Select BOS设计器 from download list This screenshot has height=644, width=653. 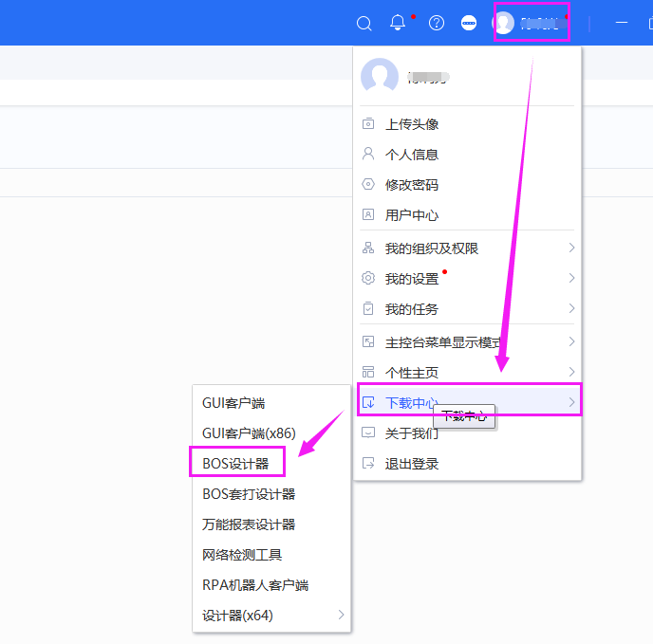(235, 464)
